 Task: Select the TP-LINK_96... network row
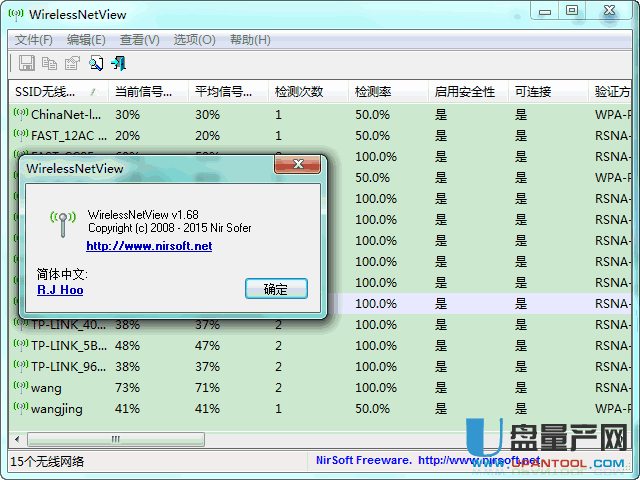pos(320,367)
